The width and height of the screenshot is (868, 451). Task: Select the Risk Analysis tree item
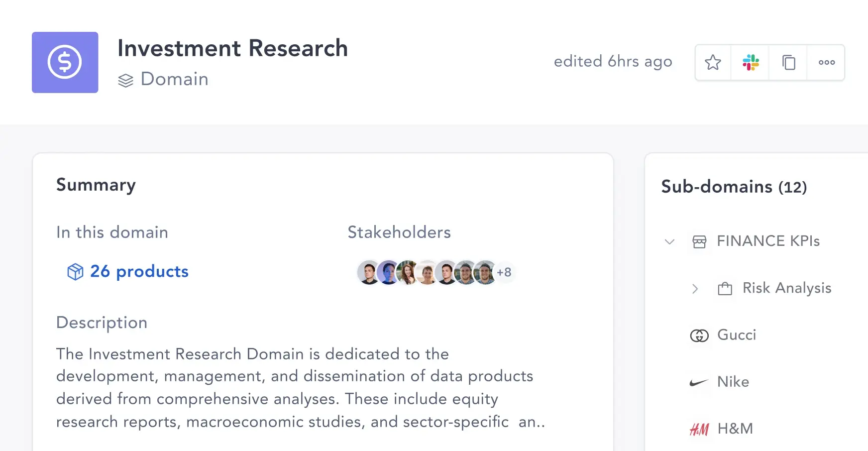pyautogui.click(x=786, y=288)
